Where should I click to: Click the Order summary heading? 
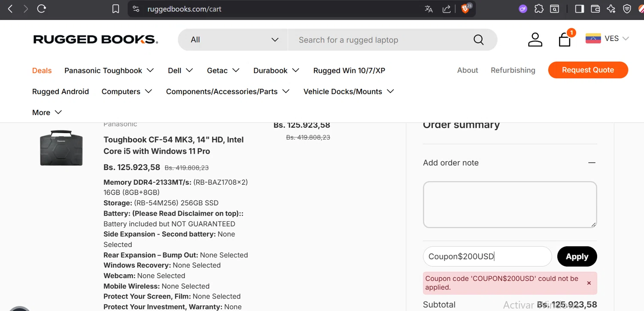pyautogui.click(x=461, y=125)
